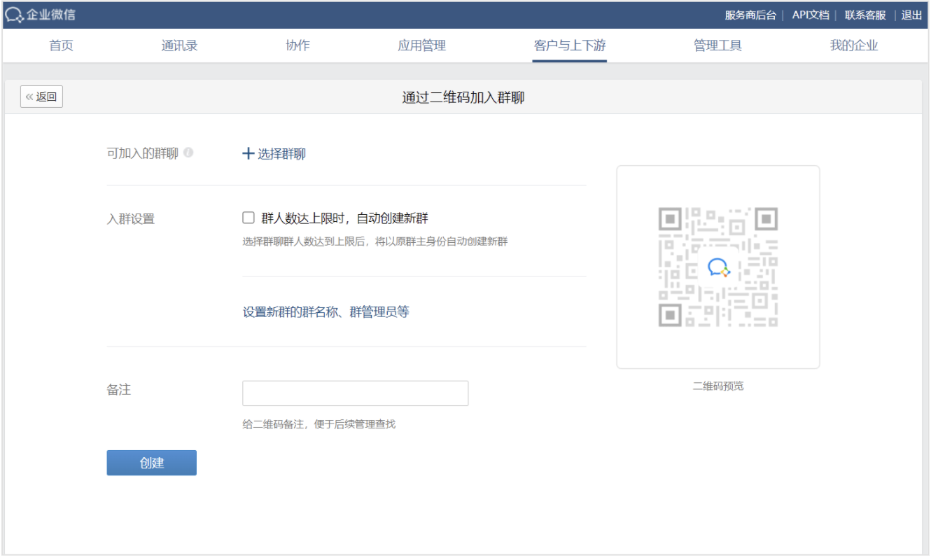Click 退出 to log out
The width and height of the screenshot is (931, 560).
pyautogui.click(x=911, y=15)
